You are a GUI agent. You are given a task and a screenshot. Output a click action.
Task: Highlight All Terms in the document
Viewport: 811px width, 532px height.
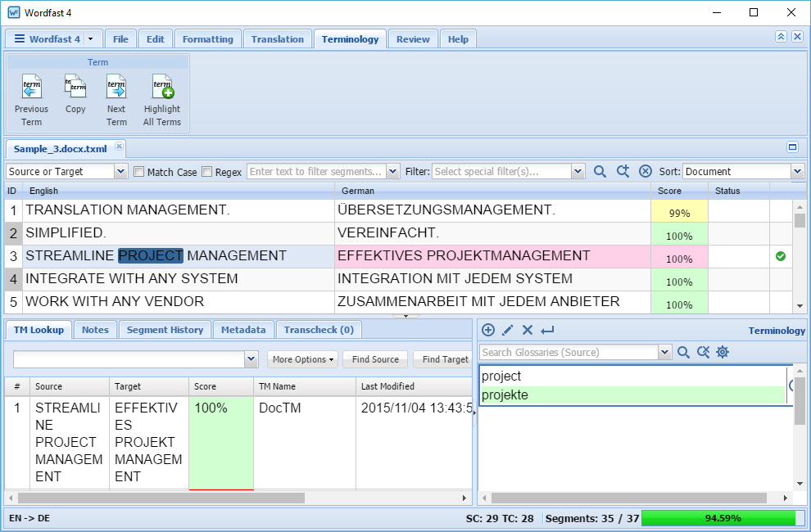pos(162,101)
